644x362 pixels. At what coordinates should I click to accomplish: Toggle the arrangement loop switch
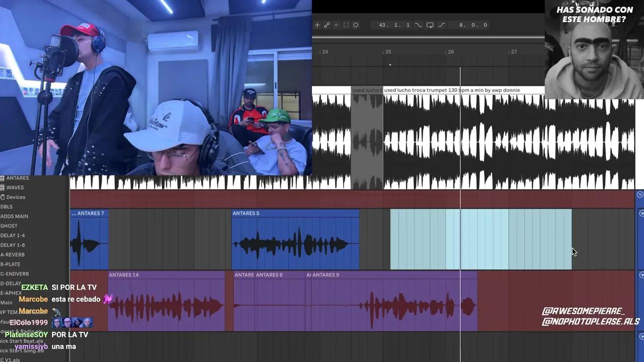(x=430, y=25)
